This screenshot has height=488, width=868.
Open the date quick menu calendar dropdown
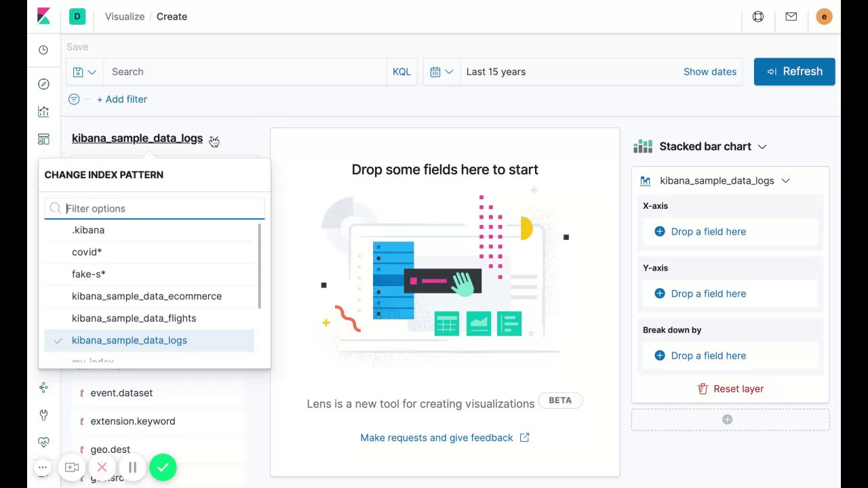442,72
